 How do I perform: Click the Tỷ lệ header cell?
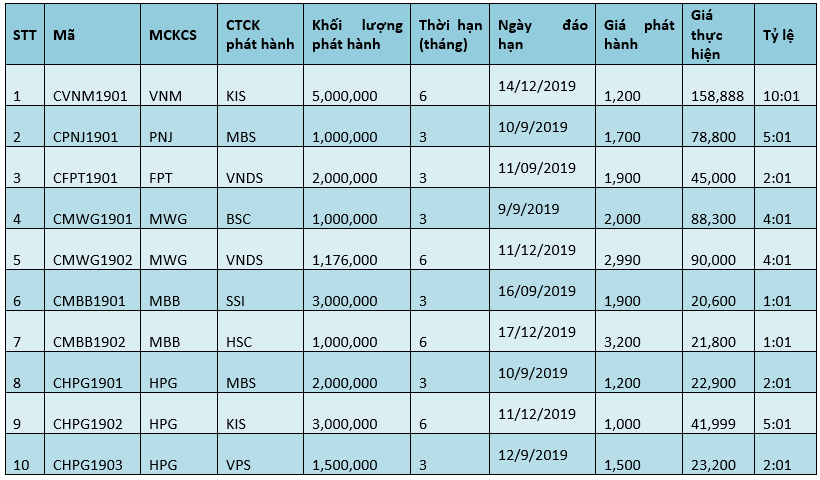pos(785,35)
